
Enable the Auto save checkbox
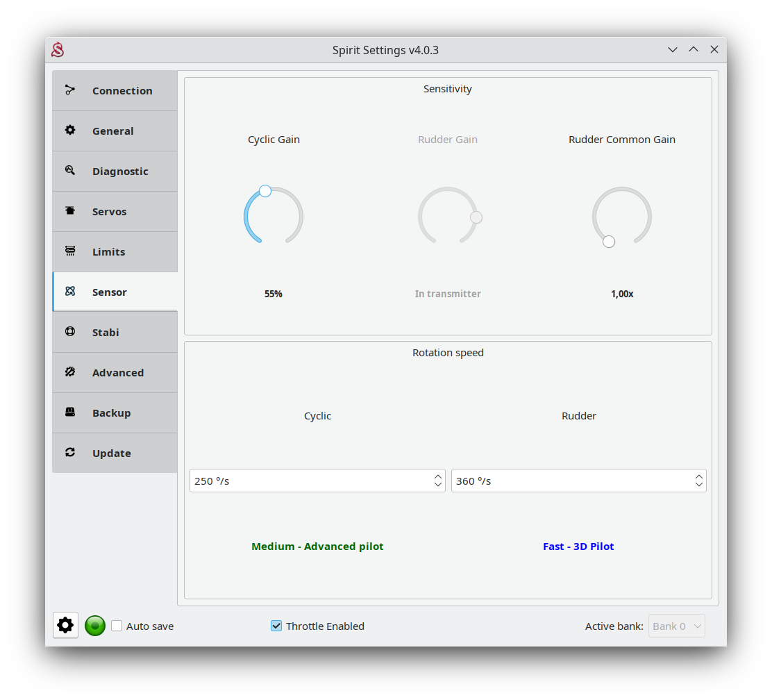[x=117, y=626]
